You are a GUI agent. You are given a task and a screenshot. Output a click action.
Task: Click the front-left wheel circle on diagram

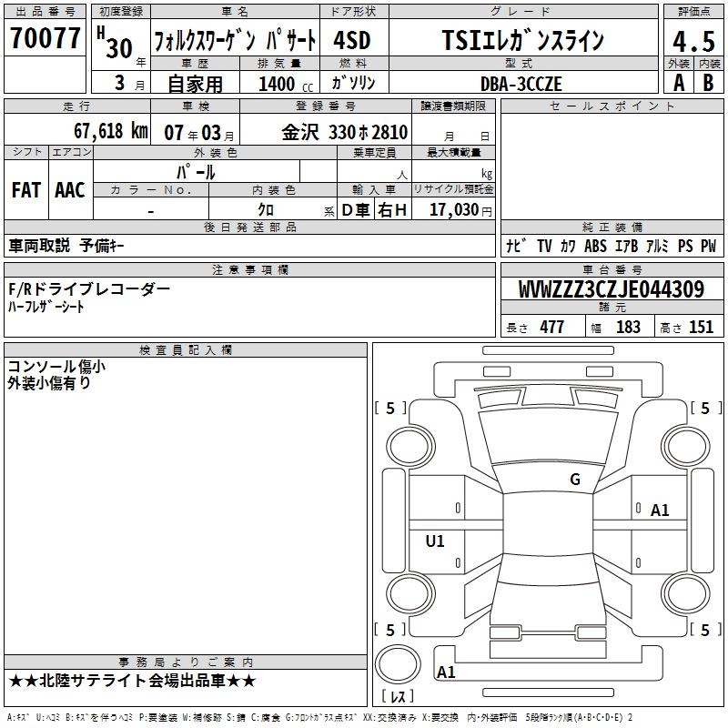(x=410, y=447)
